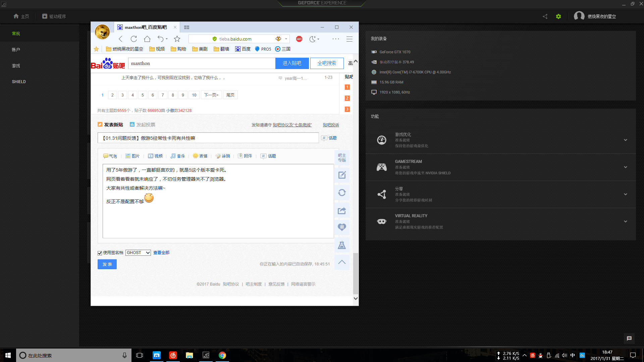Click the browser vertical scrollbar thumb
The height and width of the screenshot is (362, 644).
[356, 274]
